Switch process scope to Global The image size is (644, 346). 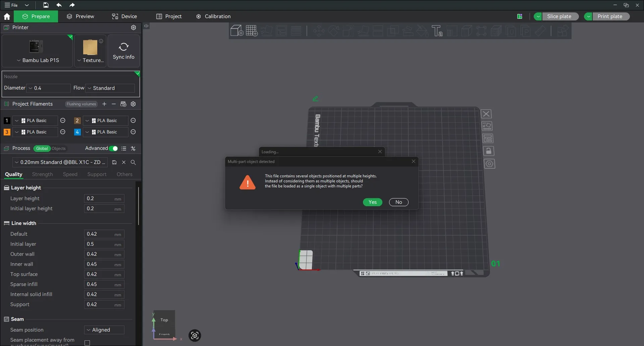[x=42, y=149]
